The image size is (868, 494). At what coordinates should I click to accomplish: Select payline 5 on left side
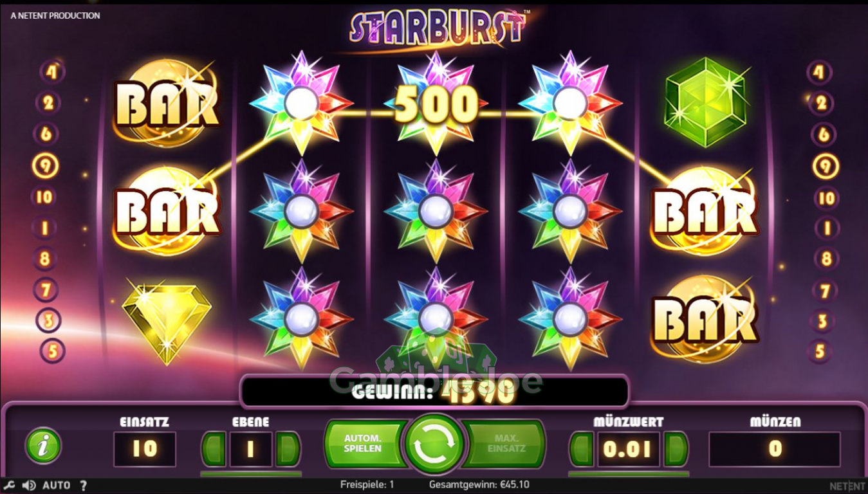pyautogui.click(x=52, y=351)
